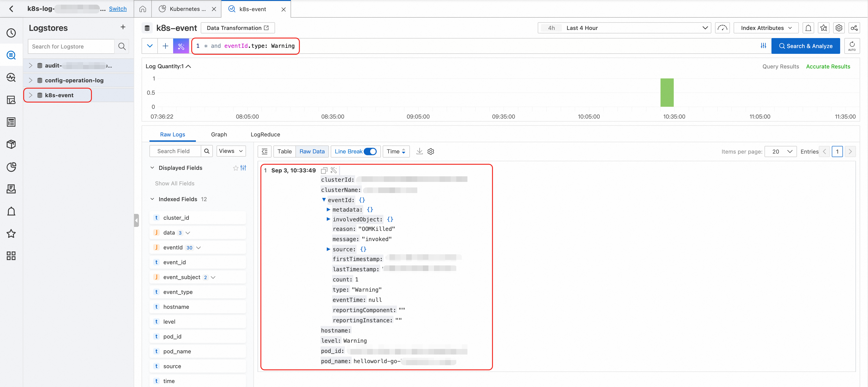This screenshot has height=387, width=868.
Task: Open the Raw Logs tab
Action: pos(172,134)
